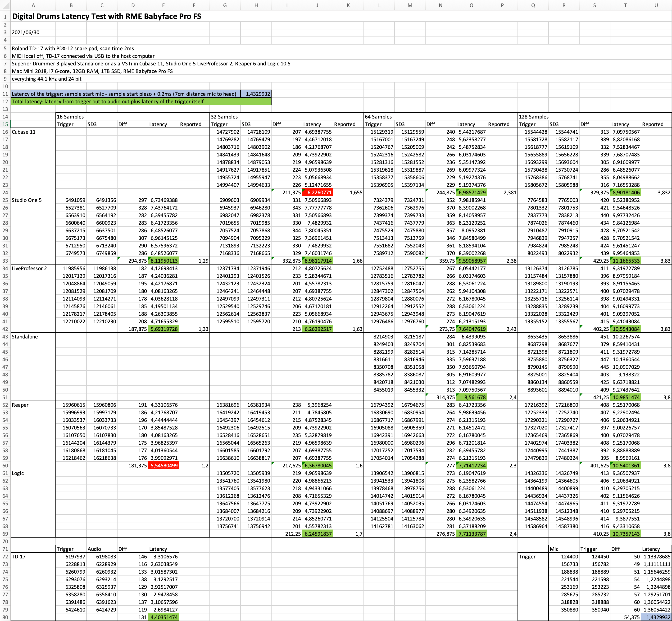The height and width of the screenshot is (621, 672).
Task: Click the '128 Samples' heading cell
Action: (x=534, y=117)
